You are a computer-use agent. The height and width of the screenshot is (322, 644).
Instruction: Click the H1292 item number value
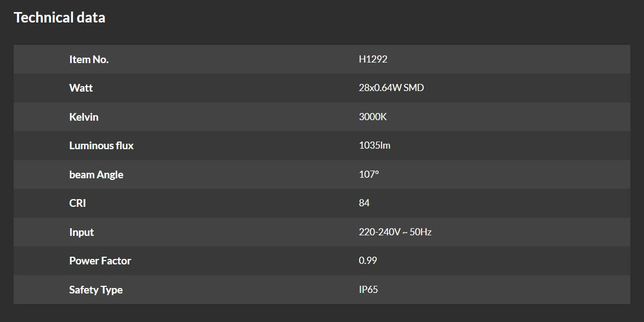pos(373,59)
